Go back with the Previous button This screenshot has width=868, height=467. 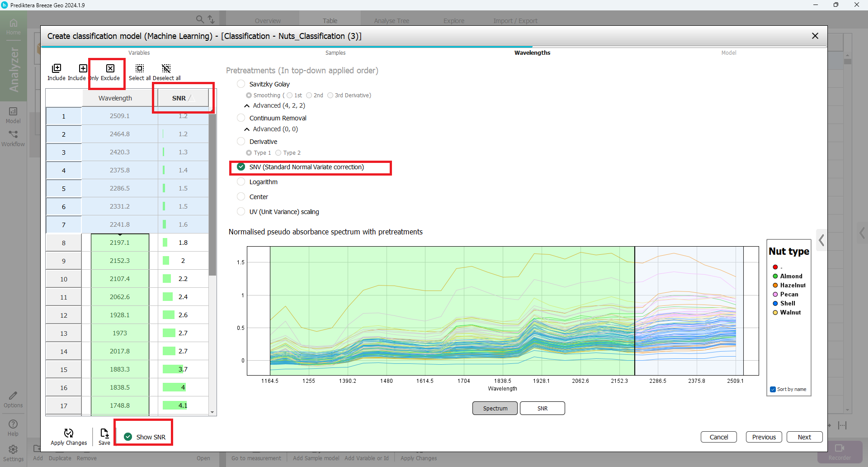pos(764,437)
